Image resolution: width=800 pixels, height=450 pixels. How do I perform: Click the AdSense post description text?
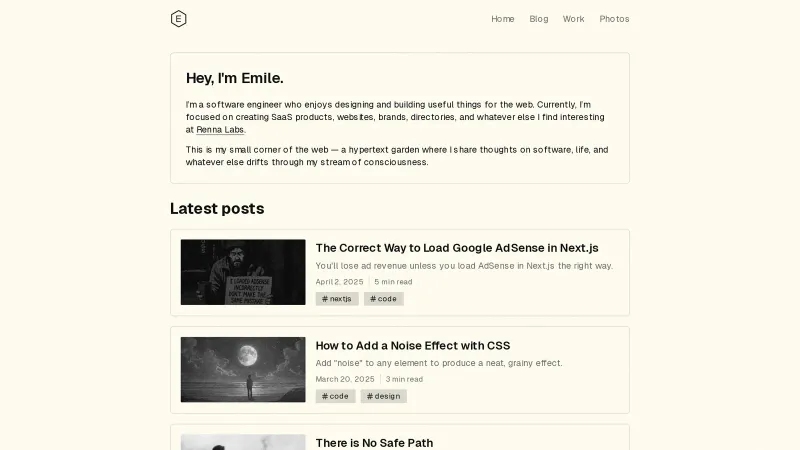[464, 266]
